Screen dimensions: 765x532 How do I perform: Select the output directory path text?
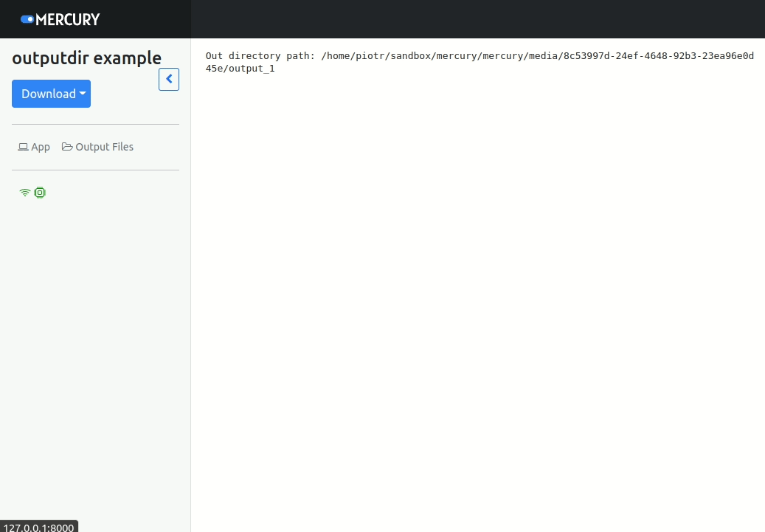(480, 61)
